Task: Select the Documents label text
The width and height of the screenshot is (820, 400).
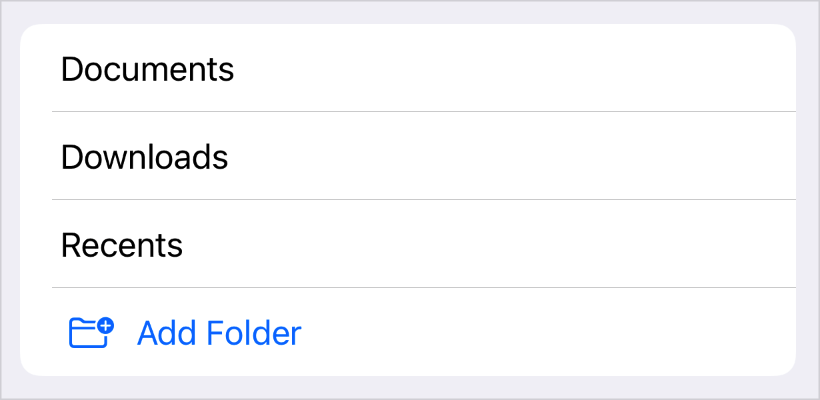Action: point(147,68)
